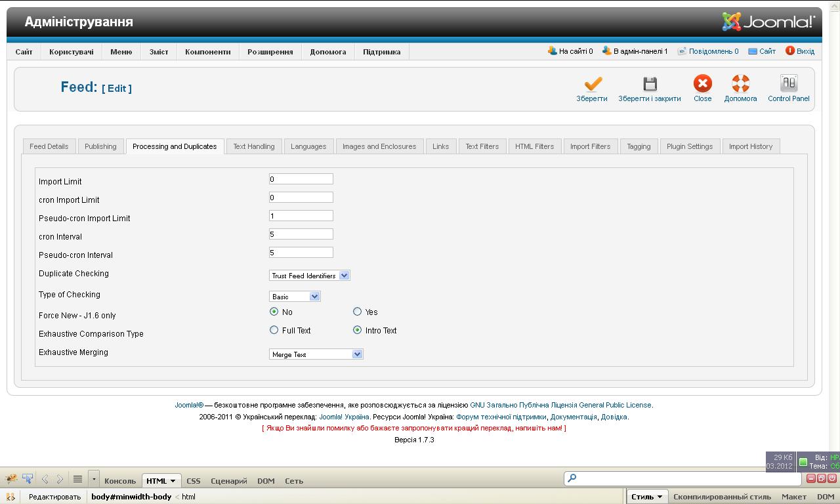The width and height of the screenshot is (840, 504).
Task: Click the Control Panel icon
Action: [788, 83]
